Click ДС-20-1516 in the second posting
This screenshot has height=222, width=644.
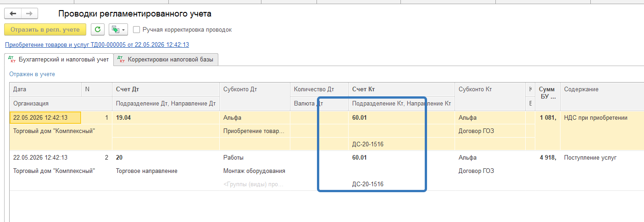(x=401, y=184)
